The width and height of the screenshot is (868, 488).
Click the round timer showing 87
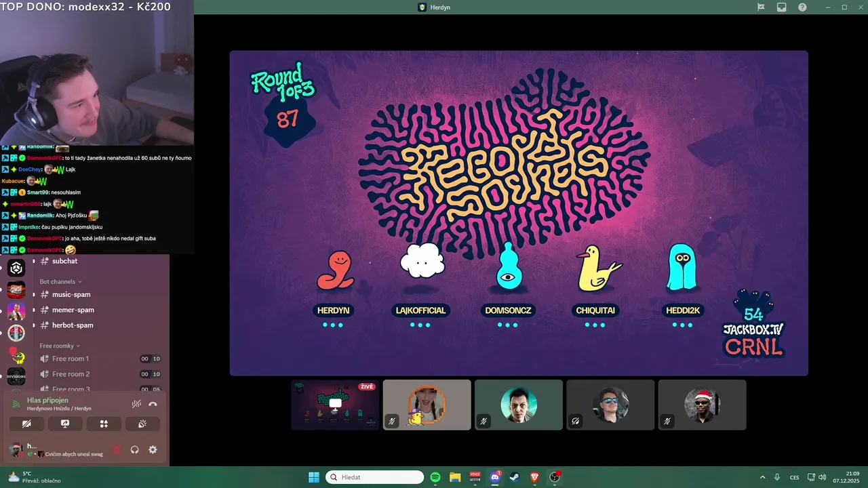[288, 119]
